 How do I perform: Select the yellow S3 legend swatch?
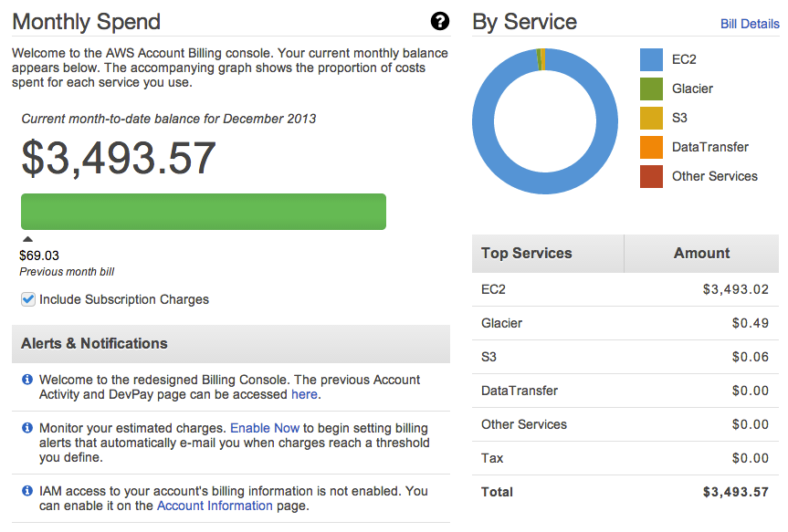click(x=651, y=118)
